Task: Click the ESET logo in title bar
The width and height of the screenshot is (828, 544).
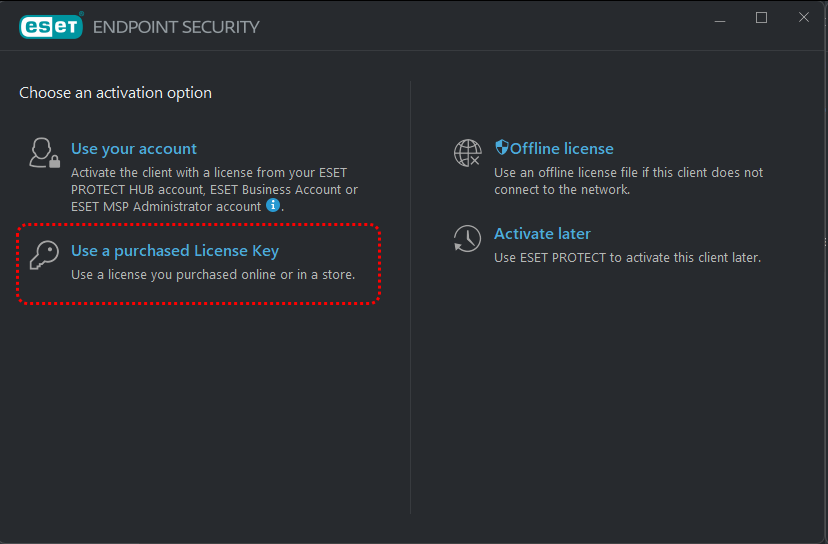Action: [50, 27]
